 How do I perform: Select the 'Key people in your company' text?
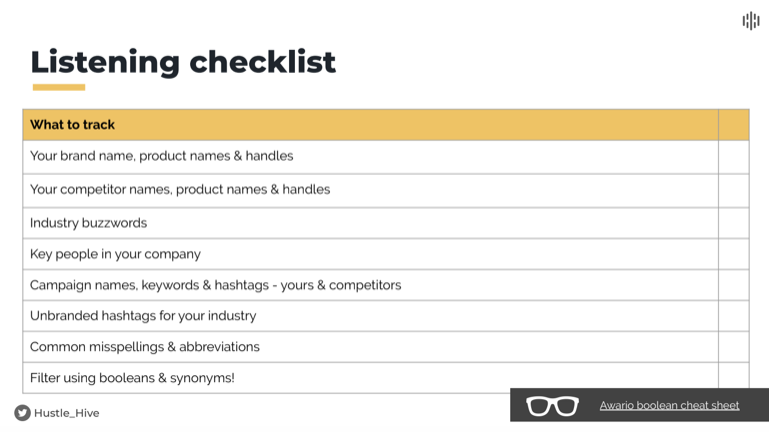(115, 254)
